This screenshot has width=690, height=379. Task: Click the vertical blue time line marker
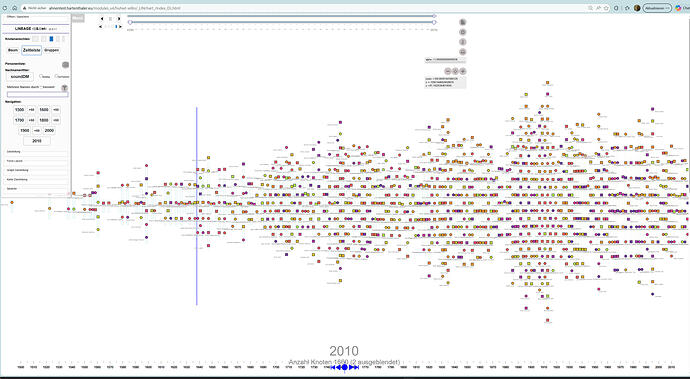click(197, 206)
